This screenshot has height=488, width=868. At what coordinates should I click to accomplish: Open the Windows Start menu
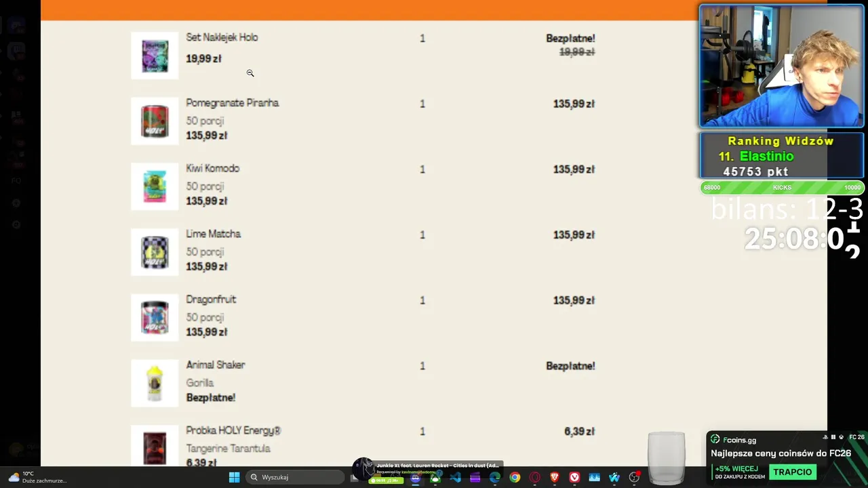coord(234,477)
